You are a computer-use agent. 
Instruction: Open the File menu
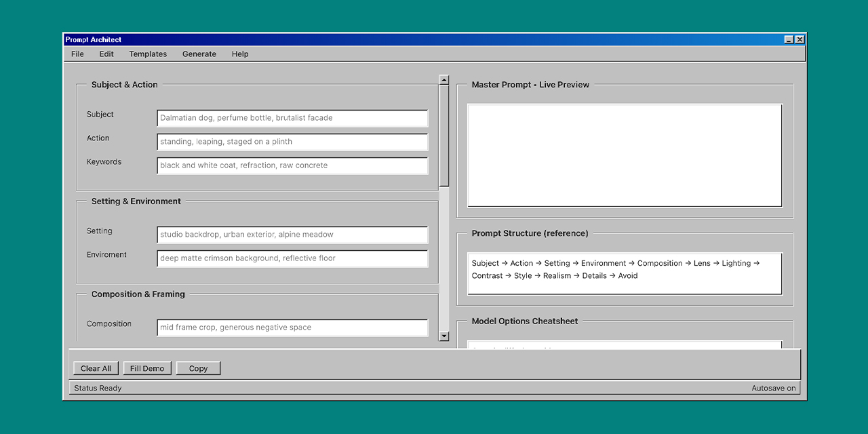pyautogui.click(x=77, y=54)
